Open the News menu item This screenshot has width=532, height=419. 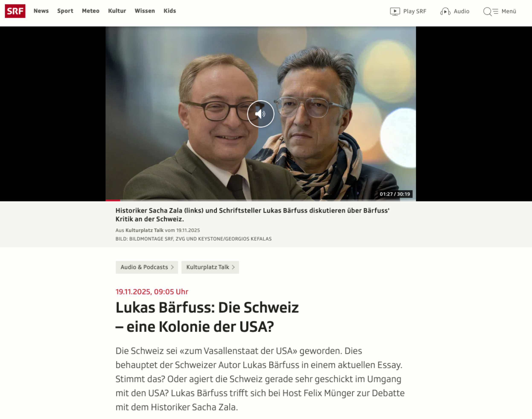pyautogui.click(x=41, y=11)
